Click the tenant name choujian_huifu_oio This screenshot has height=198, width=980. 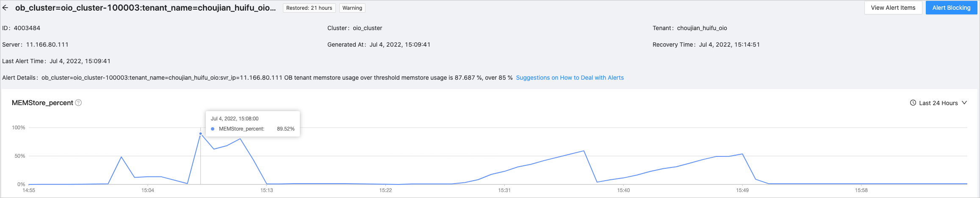pos(702,28)
